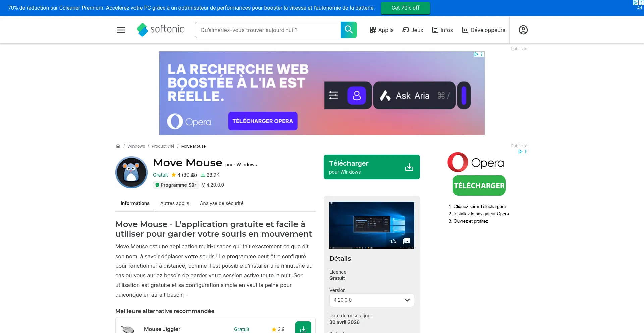Click the search magnifier button
The image size is (644, 333).
(349, 30)
